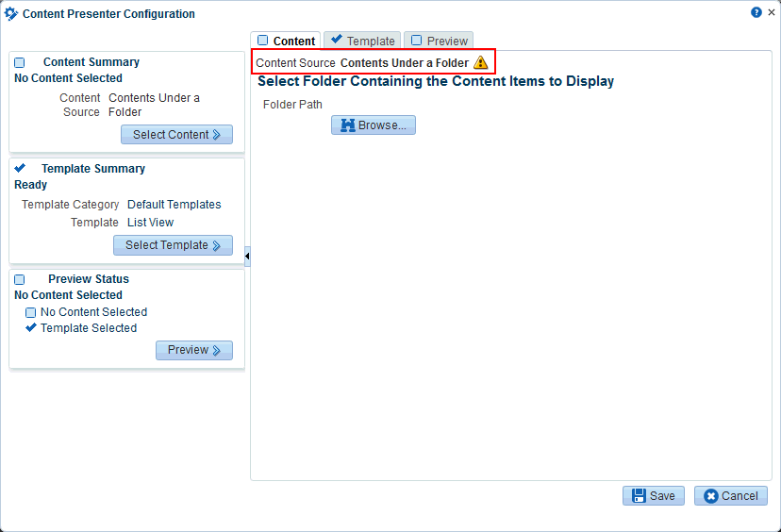Click the chevron arrow on Select Content

coord(216,135)
